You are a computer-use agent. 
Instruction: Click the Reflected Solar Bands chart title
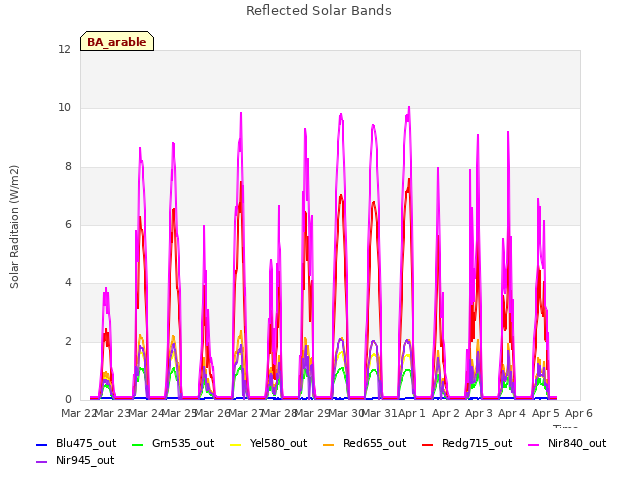click(319, 11)
